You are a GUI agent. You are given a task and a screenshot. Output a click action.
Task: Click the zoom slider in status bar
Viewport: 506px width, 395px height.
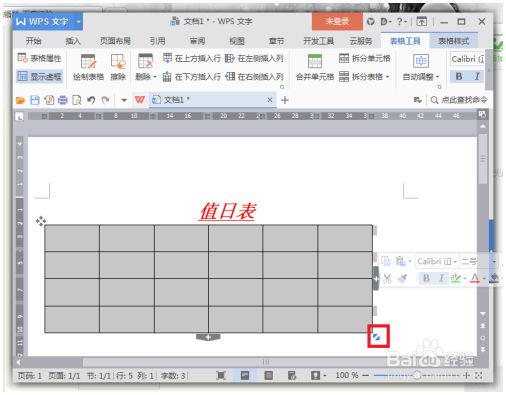[x=417, y=375]
